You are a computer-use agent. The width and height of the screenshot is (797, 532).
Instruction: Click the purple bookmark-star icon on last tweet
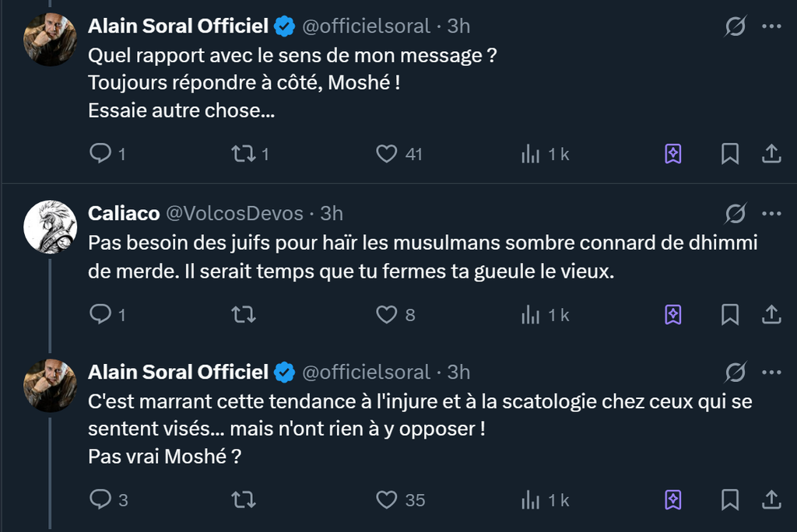[673, 499]
